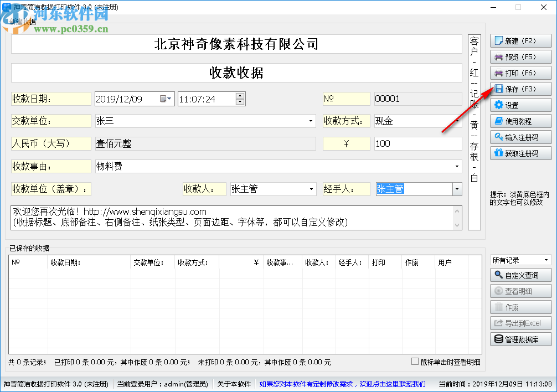
Task: Open print preview via 预览 (F5)
Action: [520, 56]
